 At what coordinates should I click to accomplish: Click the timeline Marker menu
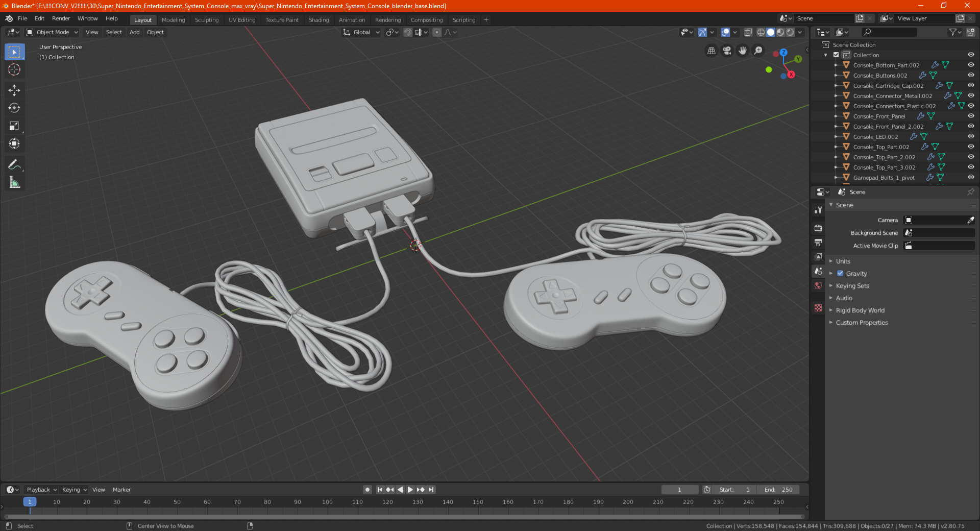(x=121, y=490)
